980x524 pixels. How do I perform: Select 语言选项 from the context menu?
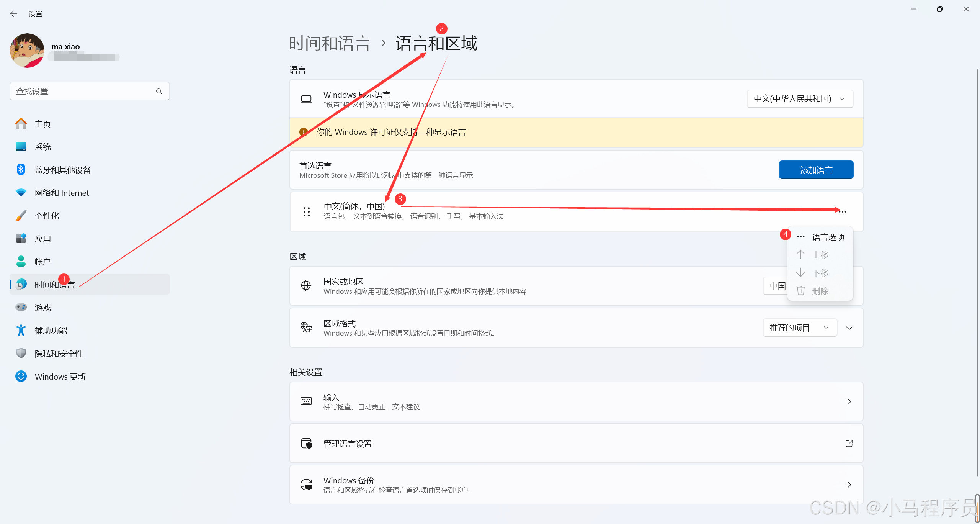point(828,237)
